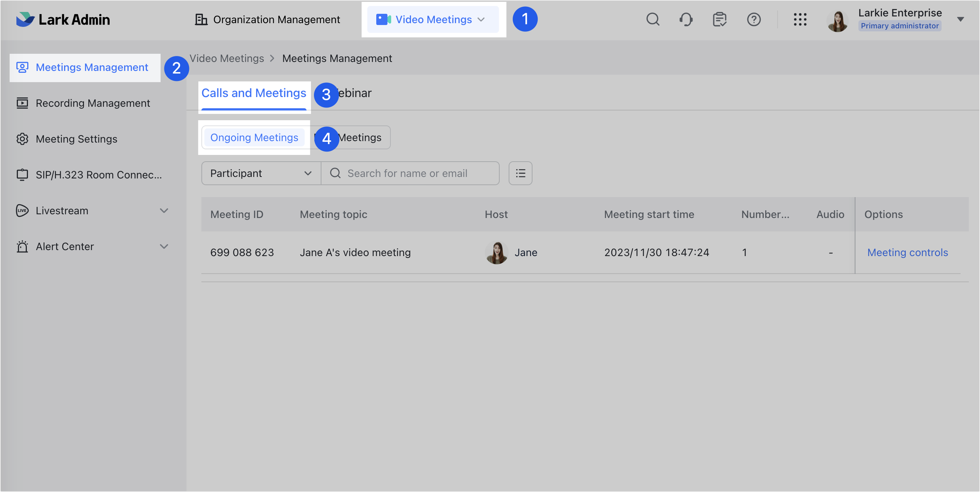The image size is (980, 492).
Task: Open Meeting controls for Jane's meeting
Action: tap(907, 252)
